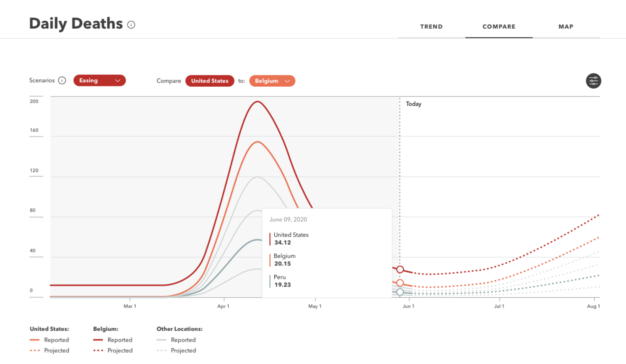Switch to the TREND tab

pyautogui.click(x=431, y=27)
